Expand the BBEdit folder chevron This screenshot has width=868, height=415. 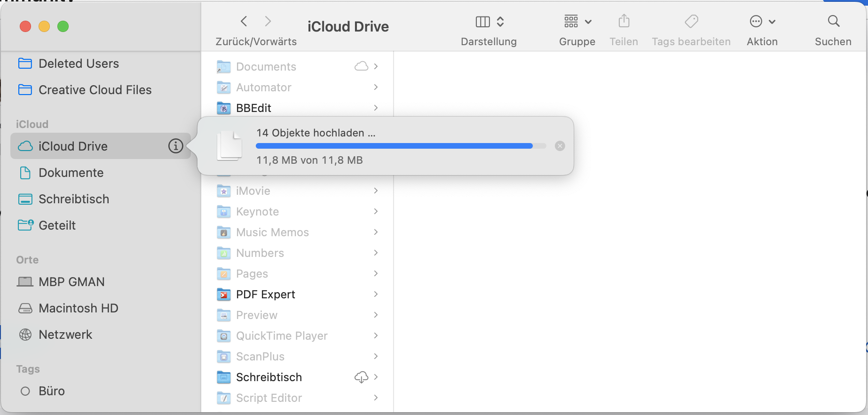(x=376, y=108)
